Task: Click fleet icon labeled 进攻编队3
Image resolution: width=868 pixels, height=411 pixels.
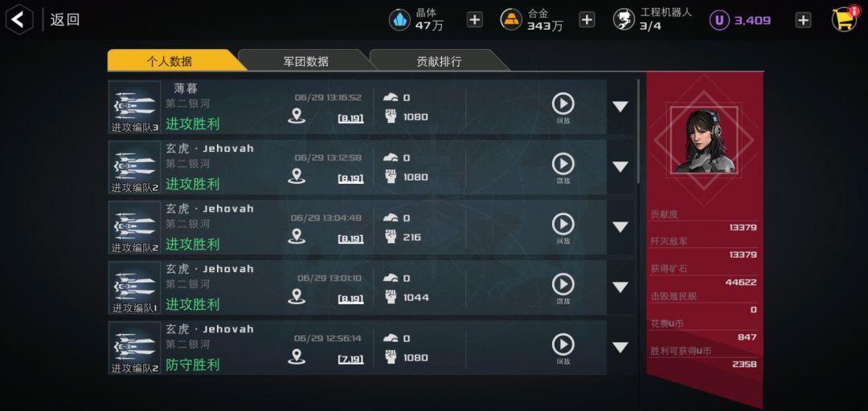Action: coord(134,108)
